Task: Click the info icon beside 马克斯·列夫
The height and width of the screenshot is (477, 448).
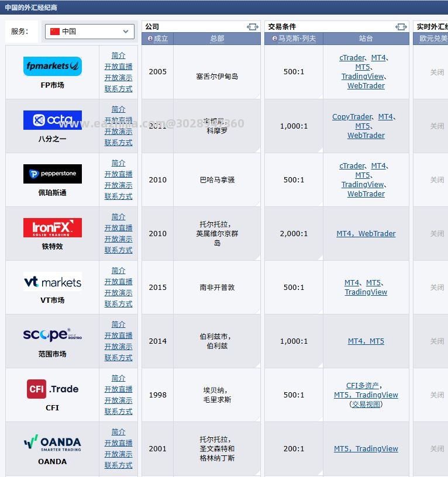Action: [274, 39]
